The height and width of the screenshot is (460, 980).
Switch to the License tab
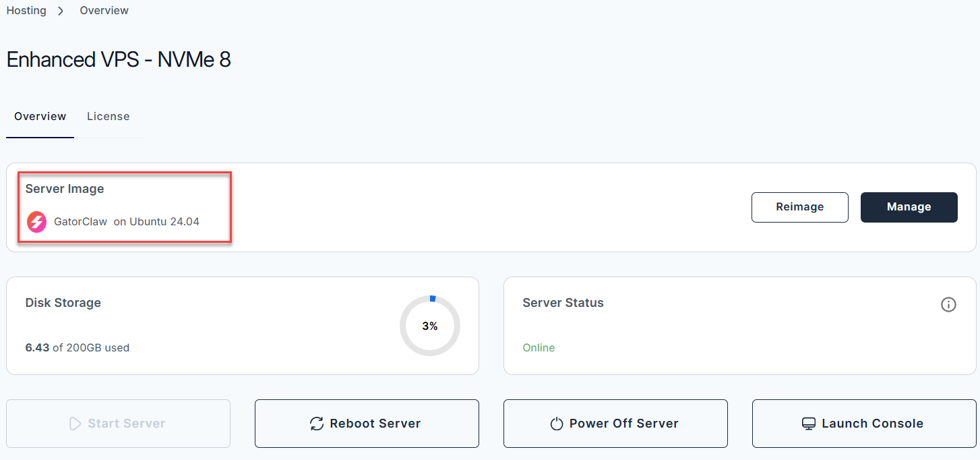click(109, 117)
